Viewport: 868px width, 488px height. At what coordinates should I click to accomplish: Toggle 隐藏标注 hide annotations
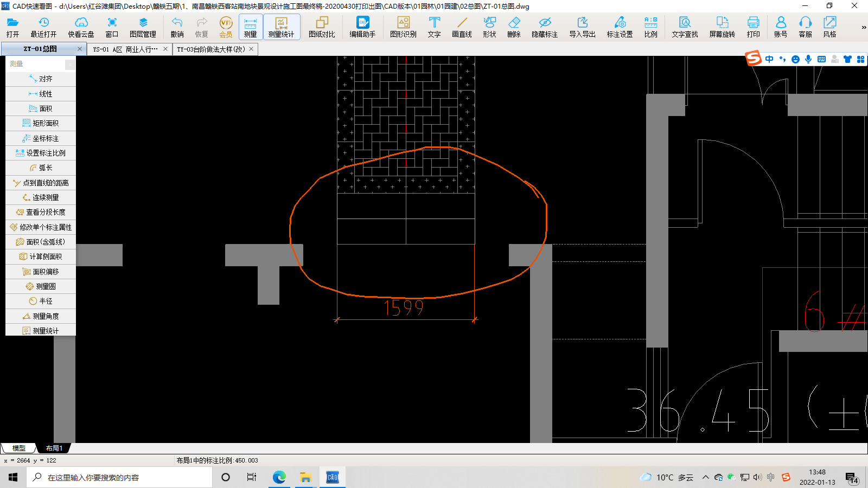pos(545,27)
